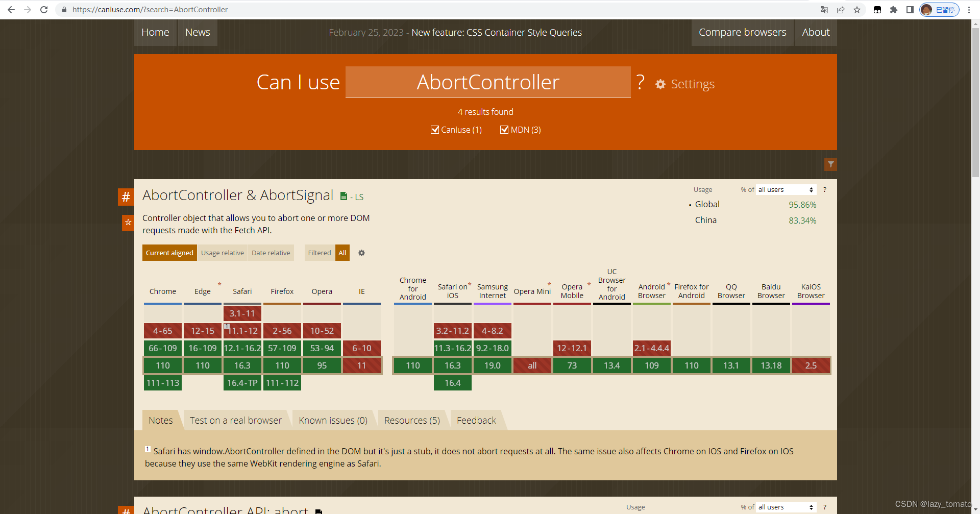Click the help question mark next to Usage

click(824, 189)
